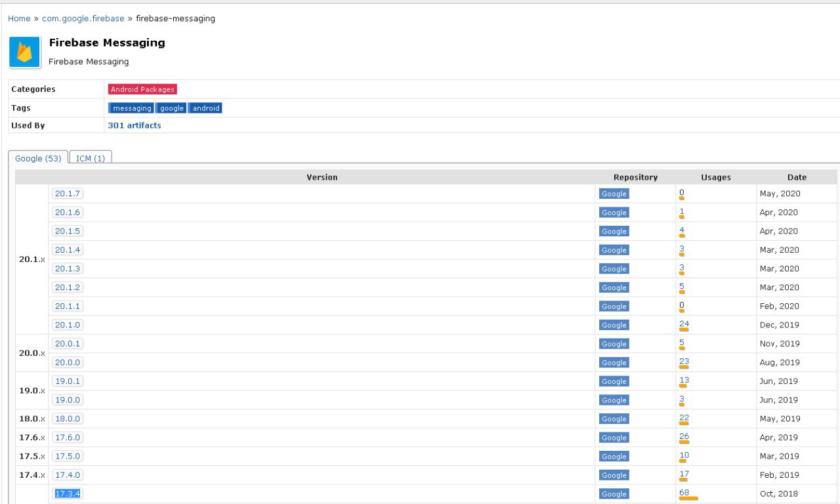
Task: Open usages count 4 for 20.1.5
Action: pos(682,230)
